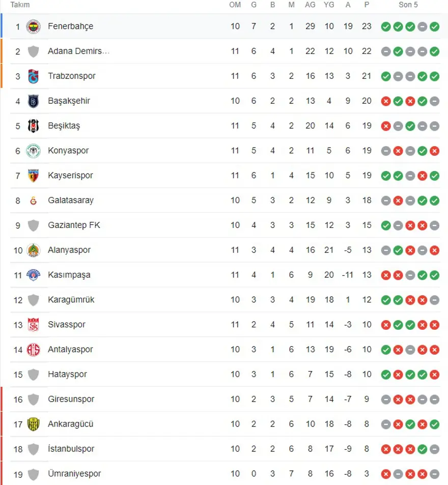Click the Ankaragücü team badge
The height and width of the screenshot is (485, 448).
[33, 424]
